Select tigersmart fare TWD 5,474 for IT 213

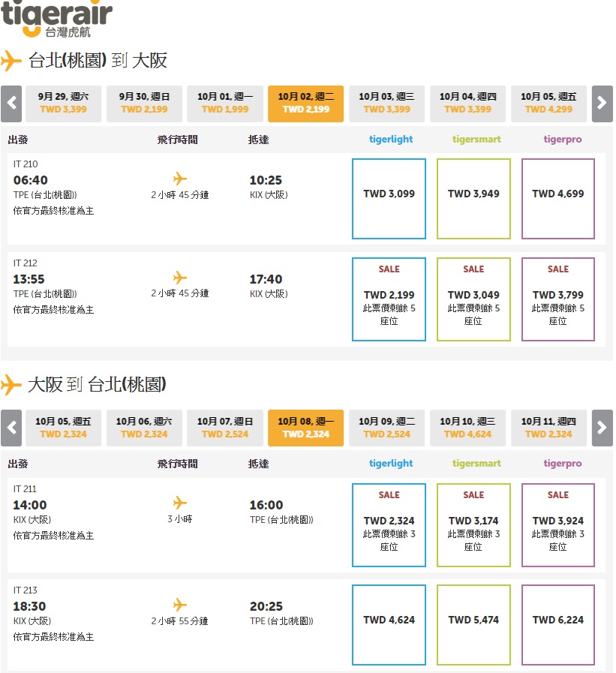click(x=473, y=625)
